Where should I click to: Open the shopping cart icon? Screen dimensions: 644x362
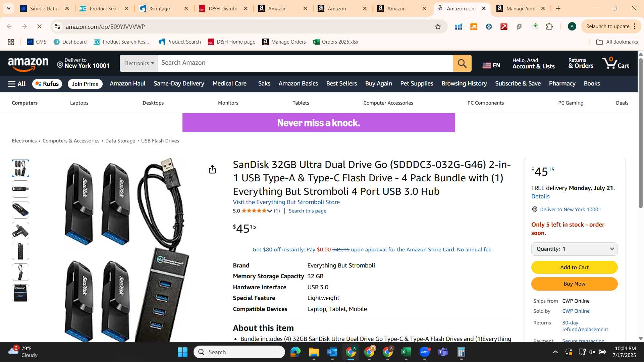click(x=615, y=63)
